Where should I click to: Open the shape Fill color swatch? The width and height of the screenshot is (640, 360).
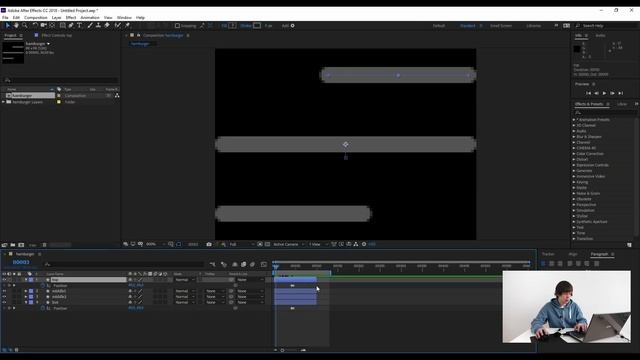point(232,26)
